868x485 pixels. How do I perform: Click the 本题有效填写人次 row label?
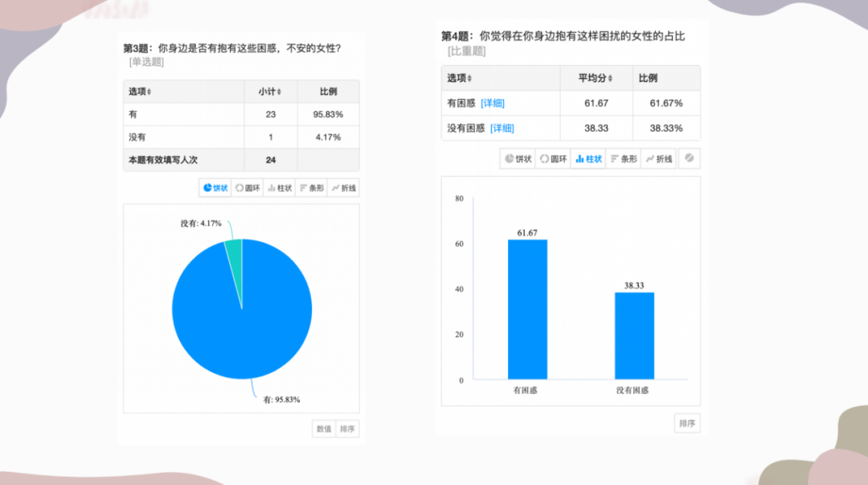pos(162,159)
